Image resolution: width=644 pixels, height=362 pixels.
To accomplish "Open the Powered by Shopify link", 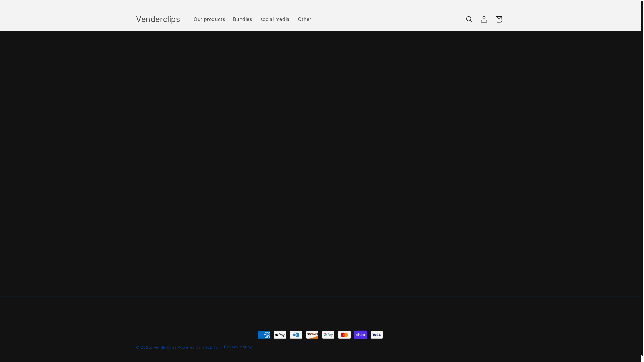I will click(198, 347).
